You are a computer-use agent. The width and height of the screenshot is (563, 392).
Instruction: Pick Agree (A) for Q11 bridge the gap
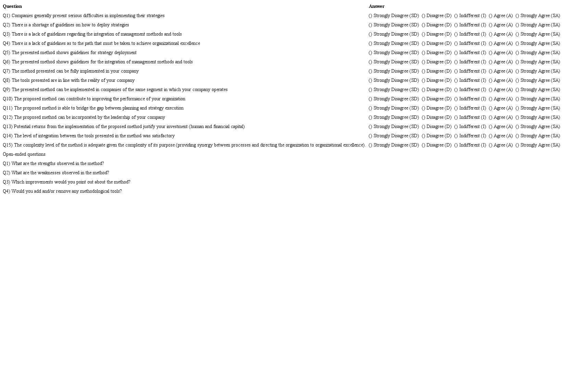501,108
